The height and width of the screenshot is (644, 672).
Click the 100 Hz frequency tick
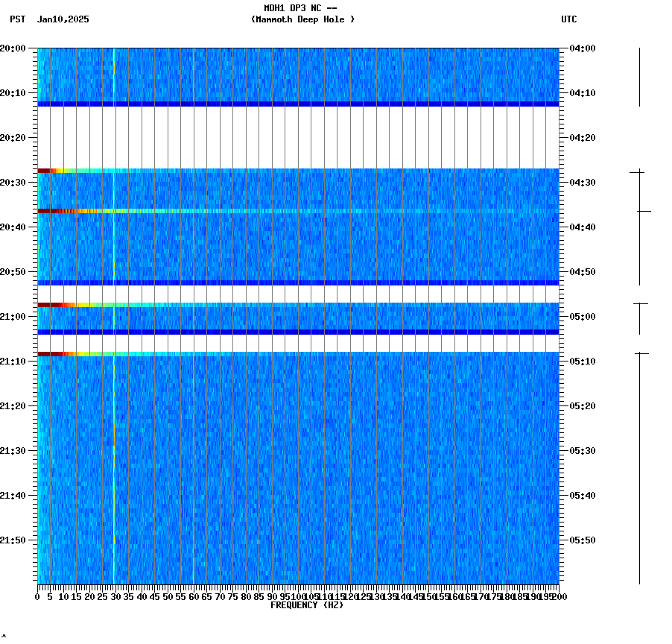coord(298,596)
